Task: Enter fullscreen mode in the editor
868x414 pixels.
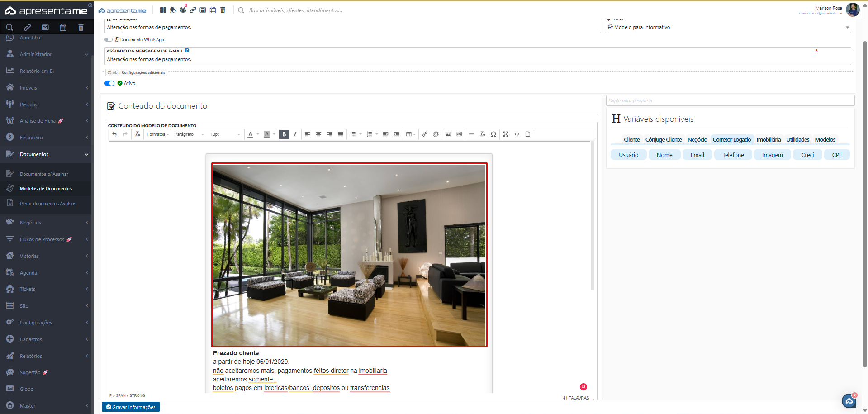Action: click(x=506, y=134)
